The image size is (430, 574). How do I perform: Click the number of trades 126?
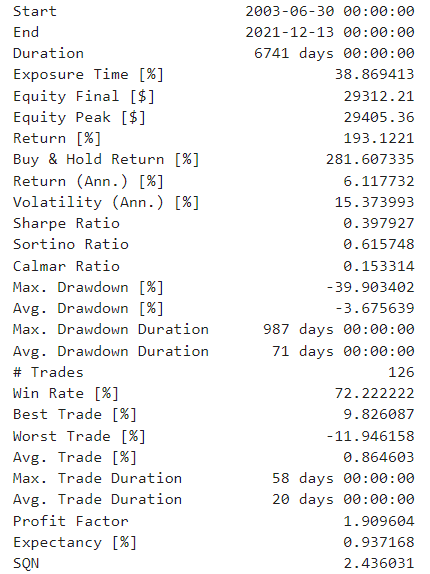click(x=401, y=372)
